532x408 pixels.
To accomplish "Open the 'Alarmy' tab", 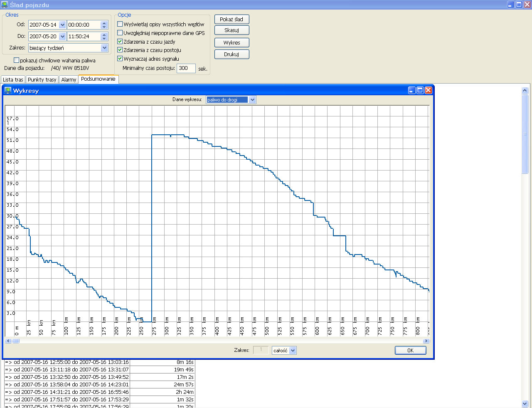I will [x=69, y=79].
